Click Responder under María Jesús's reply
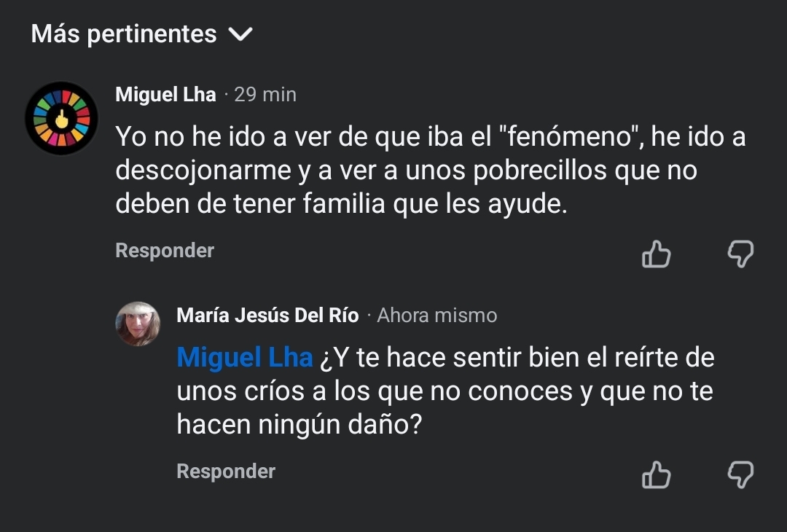Screen dimensions: 787x532 226,472
